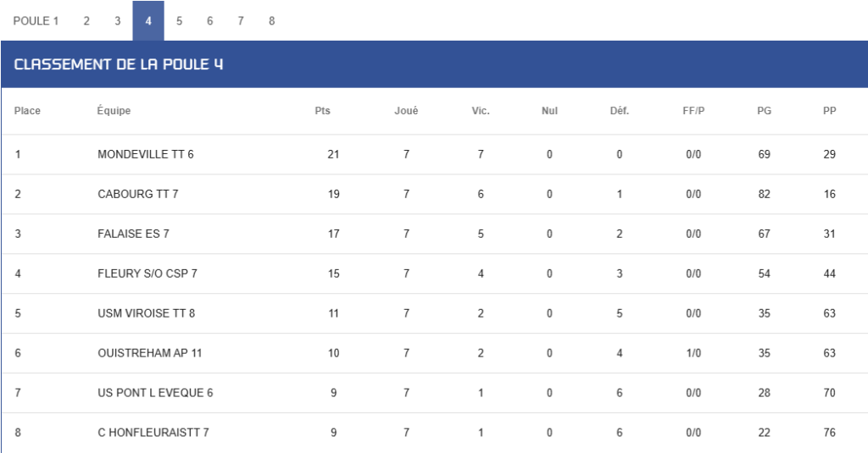Click the FF/P column header
The width and height of the screenshot is (868, 453).
pyautogui.click(x=693, y=111)
